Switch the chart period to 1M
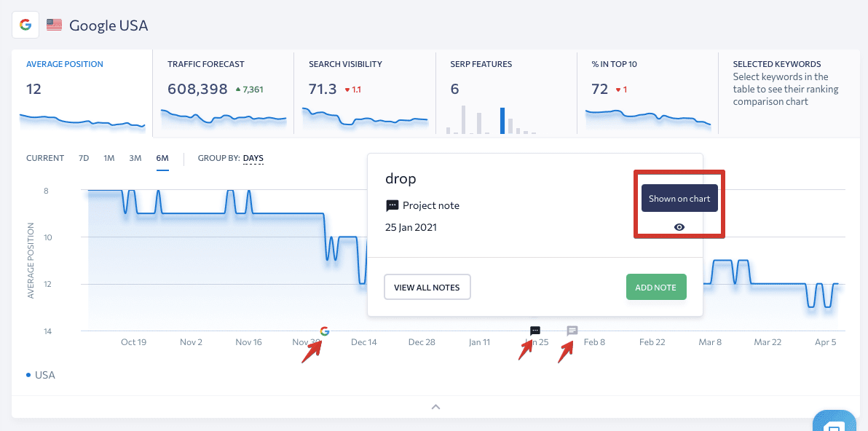 (109, 158)
